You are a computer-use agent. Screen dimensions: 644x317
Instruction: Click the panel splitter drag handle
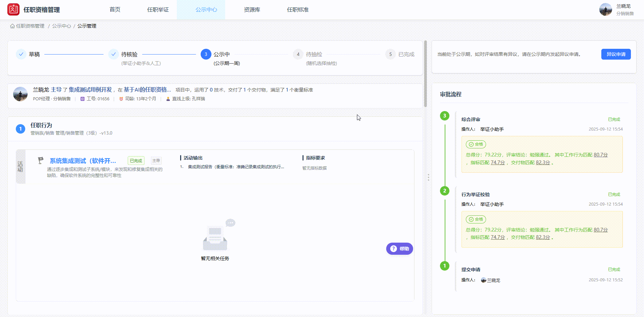pyautogui.click(x=428, y=177)
